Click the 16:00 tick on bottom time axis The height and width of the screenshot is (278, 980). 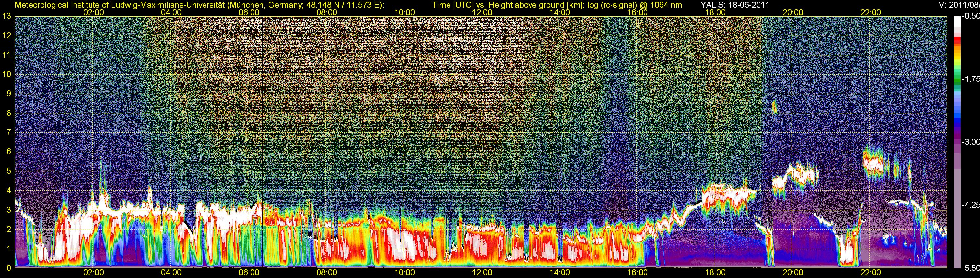[638, 273]
